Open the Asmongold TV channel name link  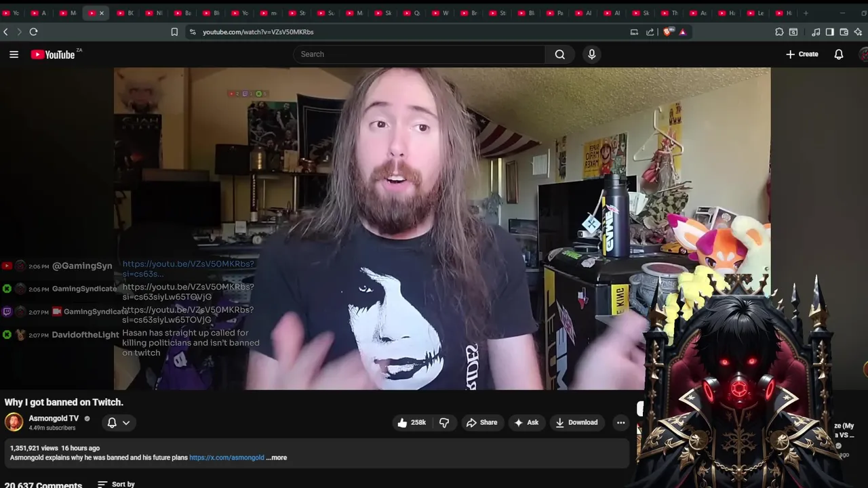tap(54, 418)
